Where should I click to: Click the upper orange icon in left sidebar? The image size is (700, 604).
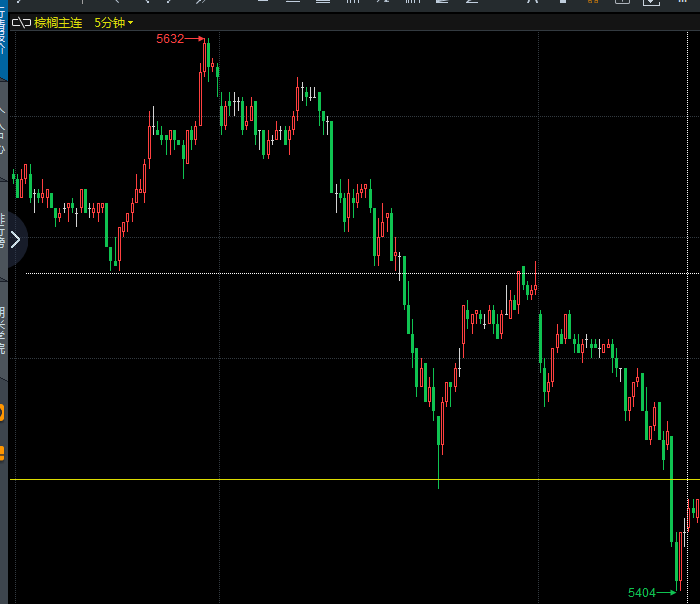[2, 412]
